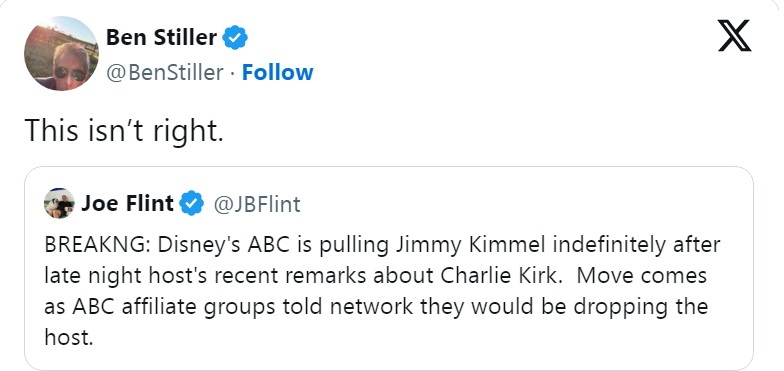Click Ben Stiller's blue verified badge
784x371 pixels.
[235, 37]
